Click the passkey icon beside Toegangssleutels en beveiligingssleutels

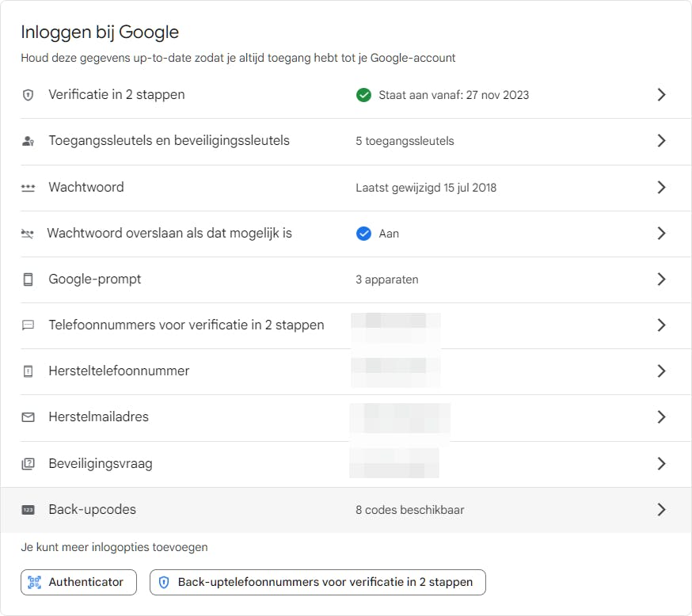pos(29,141)
